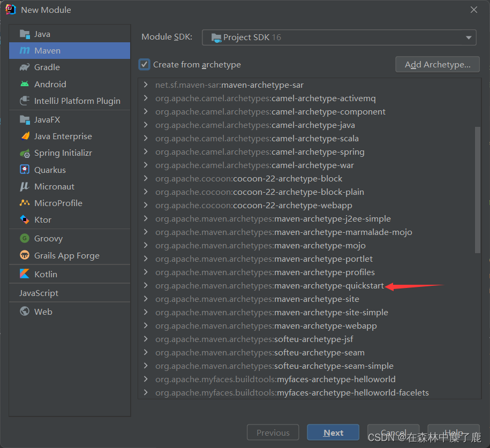Click the IntelliJ IDEA logo in title bar
490x448 pixels.
[10, 10]
